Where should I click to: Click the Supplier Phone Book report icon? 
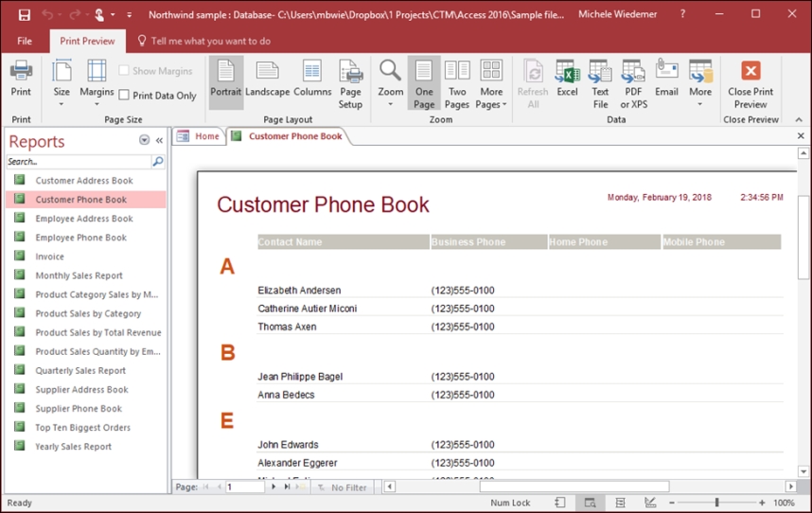pyautogui.click(x=20, y=407)
